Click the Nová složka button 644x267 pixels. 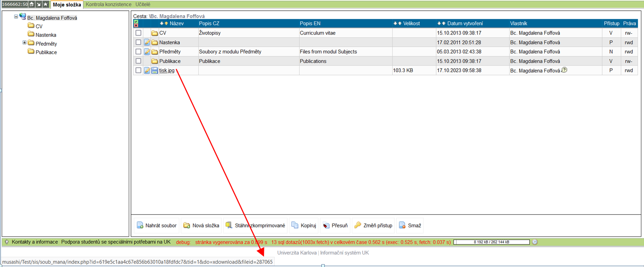tap(201, 225)
